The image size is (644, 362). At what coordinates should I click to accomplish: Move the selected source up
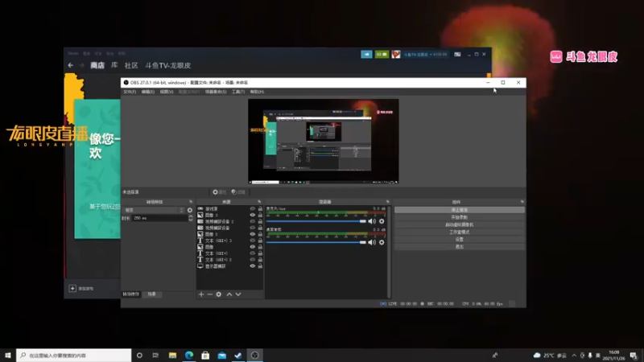[229, 294]
